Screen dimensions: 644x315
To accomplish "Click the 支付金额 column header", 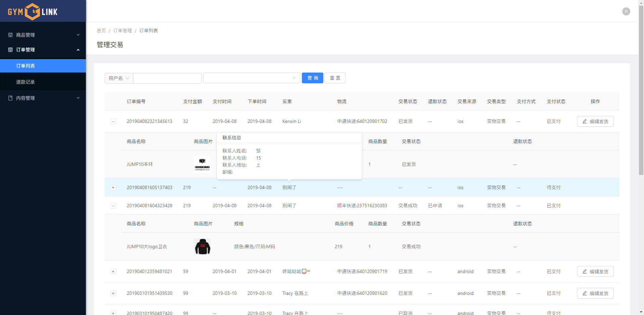I will [193, 101].
